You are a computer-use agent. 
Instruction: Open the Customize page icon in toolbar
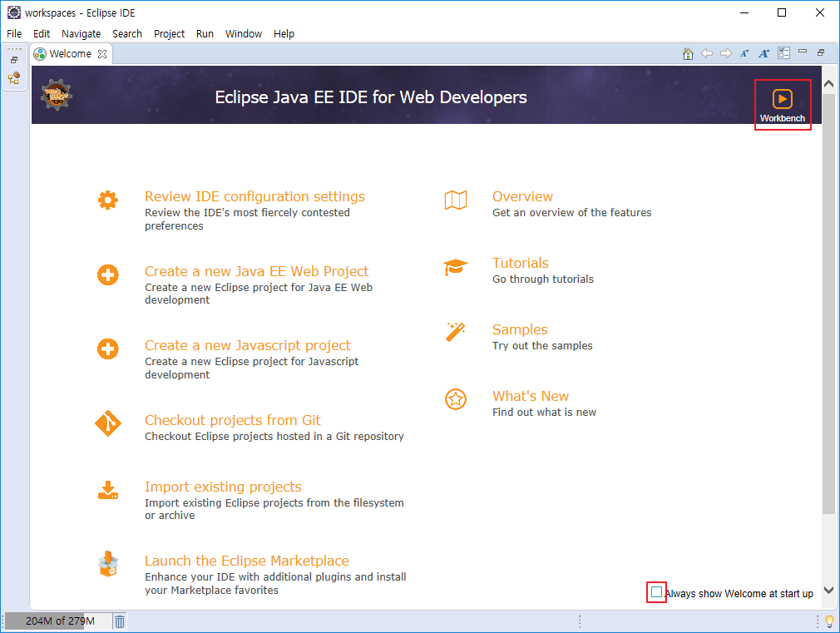[x=783, y=53]
